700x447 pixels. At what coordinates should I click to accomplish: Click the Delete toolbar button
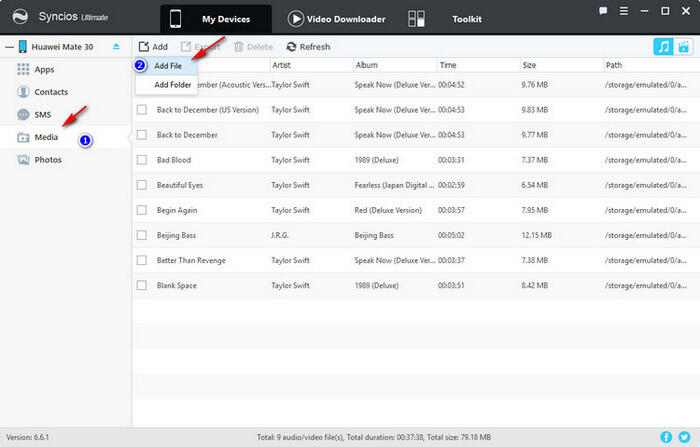click(x=253, y=46)
